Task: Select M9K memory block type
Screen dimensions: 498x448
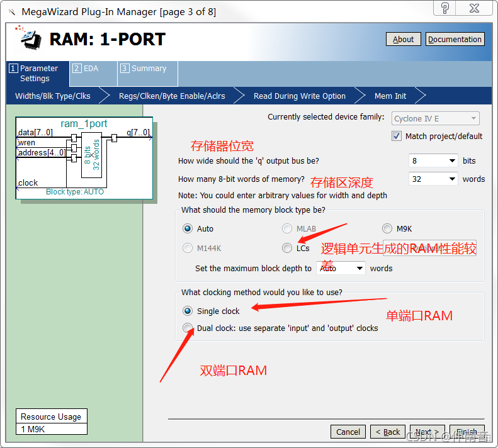Action: pos(387,228)
